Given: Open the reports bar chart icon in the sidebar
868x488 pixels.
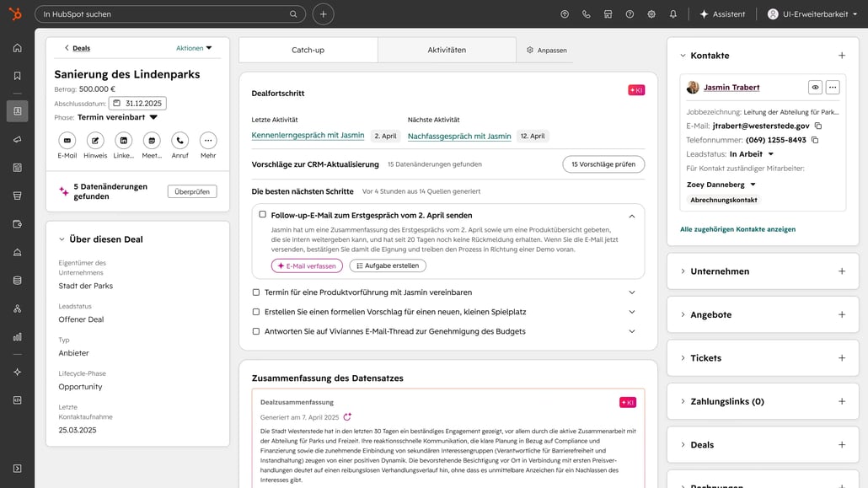Looking at the screenshot, I should (x=17, y=337).
